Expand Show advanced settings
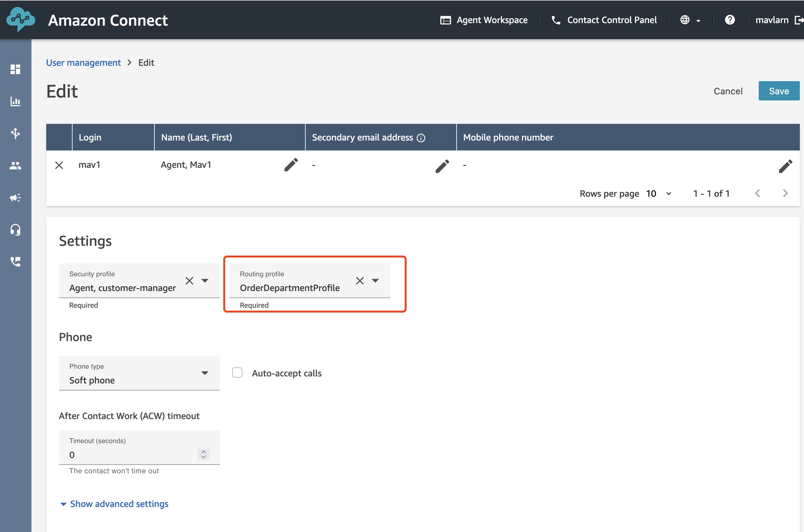This screenshot has height=532, width=804. tap(114, 504)
